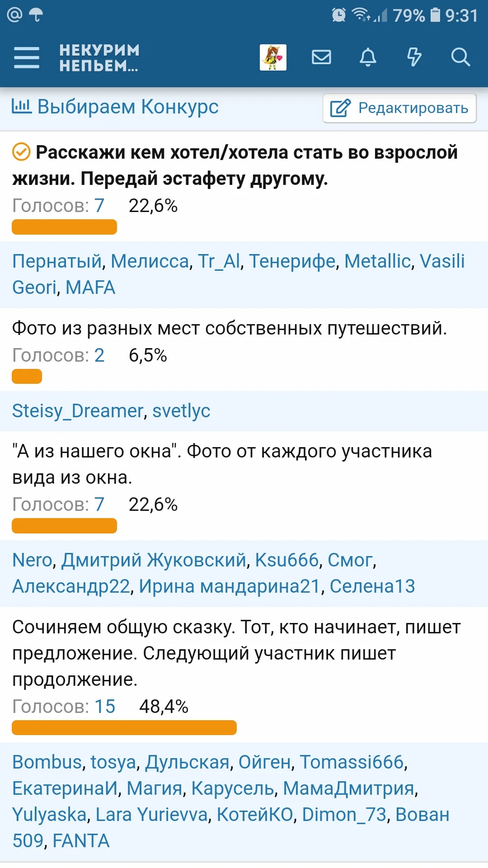The height and width of the screenshot is (868, 488).
Task: Open user profile FANTA
Action: (80, 840)
